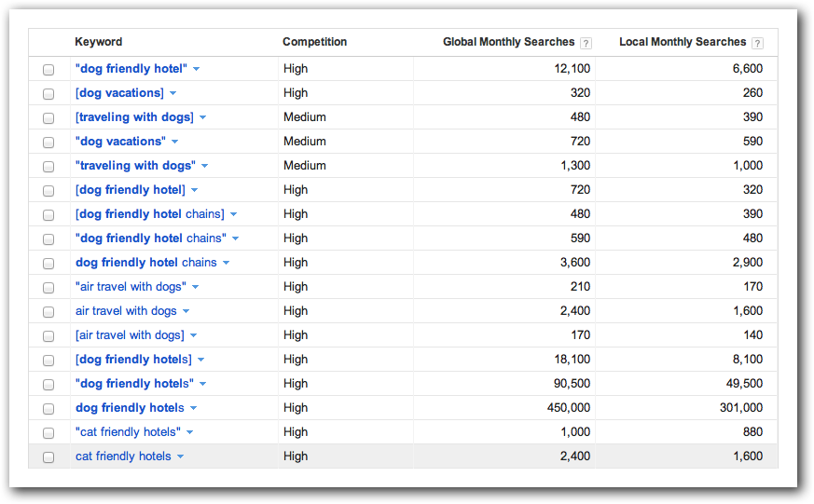Open arrow beside broad cat friendly hotels
814x504 pixels.
coord(180,456)
